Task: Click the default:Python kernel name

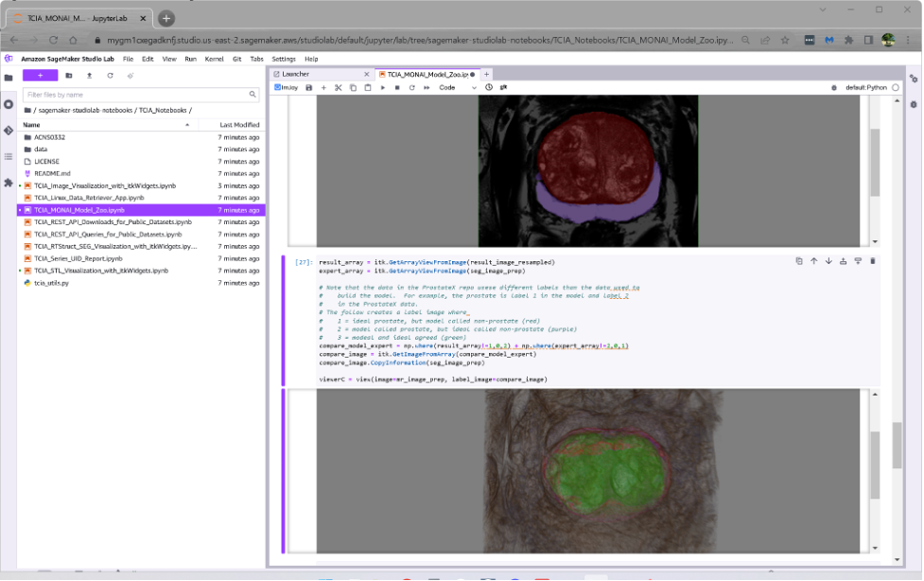Action: (865, 87)
